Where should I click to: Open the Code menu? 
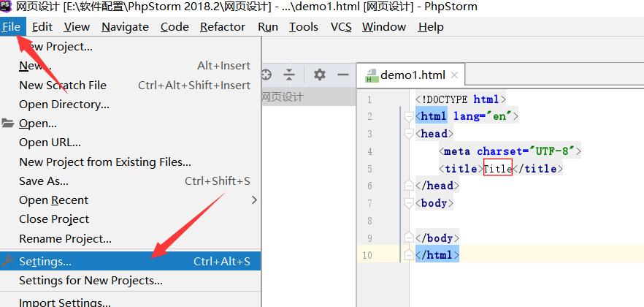pos(175,27)
